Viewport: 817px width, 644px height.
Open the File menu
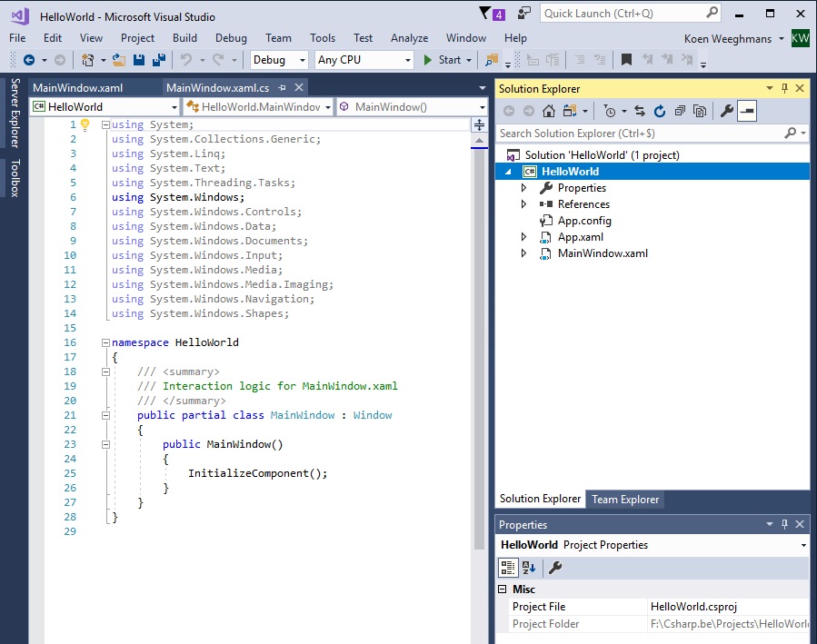(x=17, y=38)
